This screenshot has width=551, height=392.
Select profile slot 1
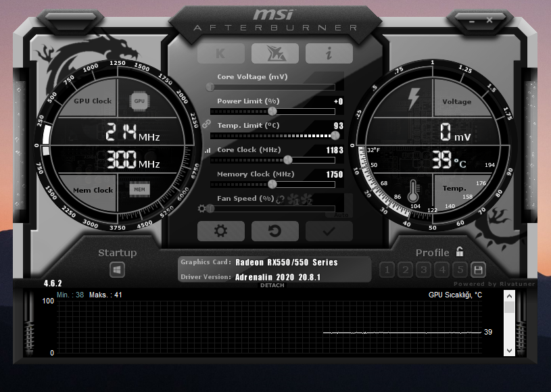pyautogui.click(x=387, y=270)
